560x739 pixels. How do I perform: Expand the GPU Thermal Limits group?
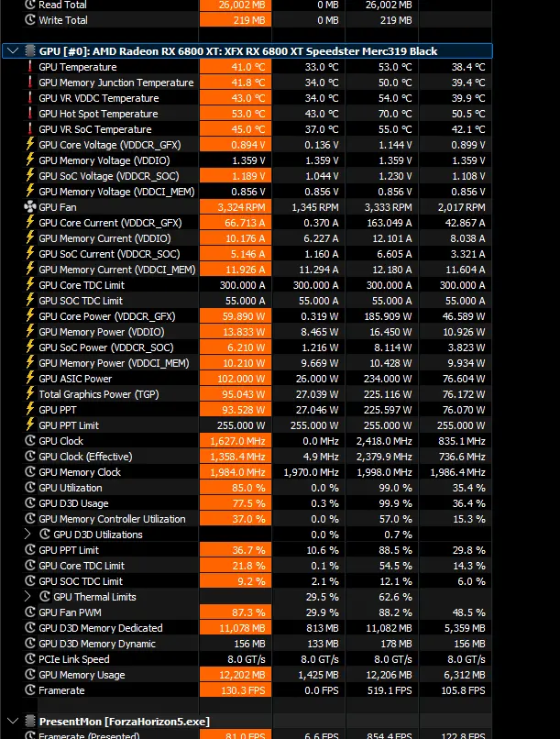click(27, 596)
